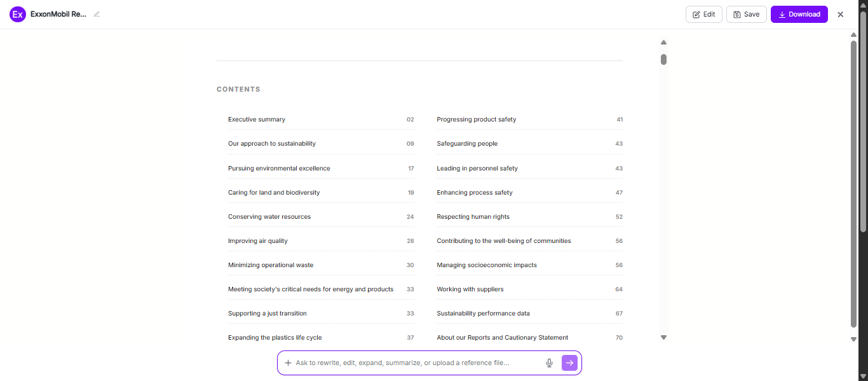Click the Save button

coord(746,14)
